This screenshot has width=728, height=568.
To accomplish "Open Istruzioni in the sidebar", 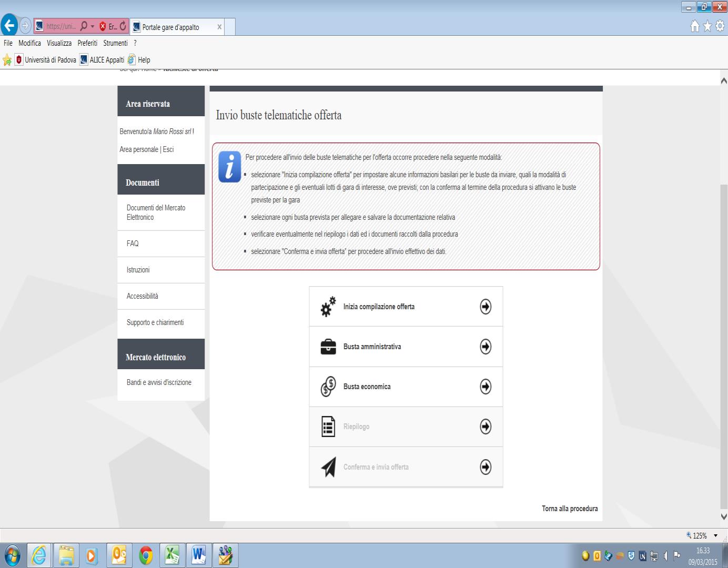I will click(138, 270).
